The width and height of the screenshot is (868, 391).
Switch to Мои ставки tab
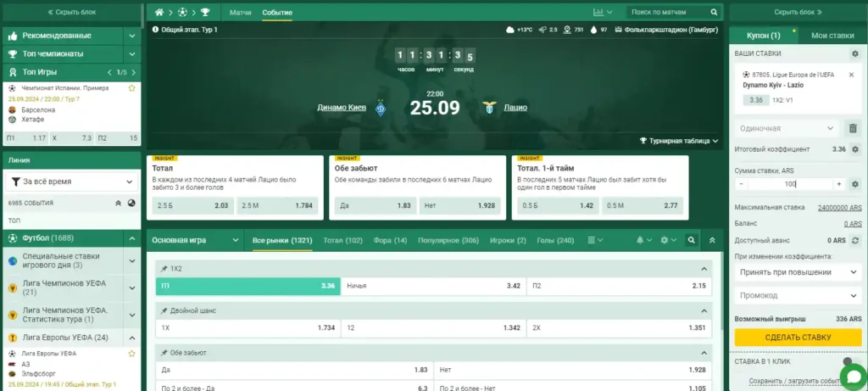point(832,36)
